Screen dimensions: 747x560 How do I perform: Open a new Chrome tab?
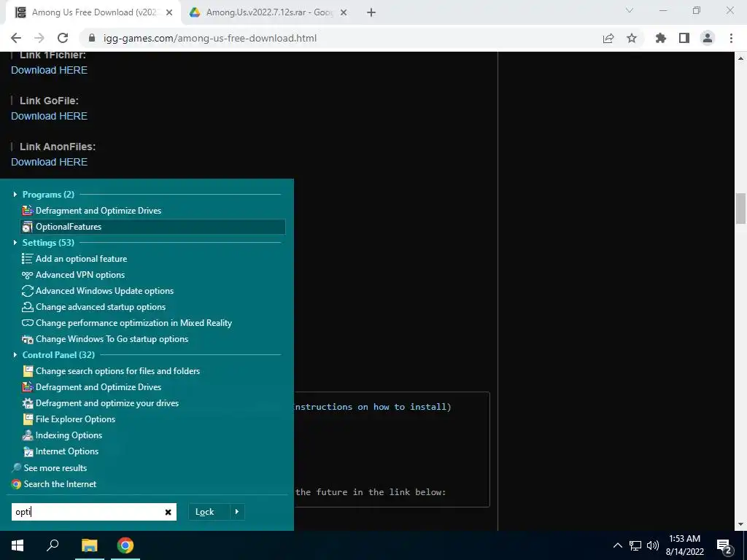tap(371, 13)
